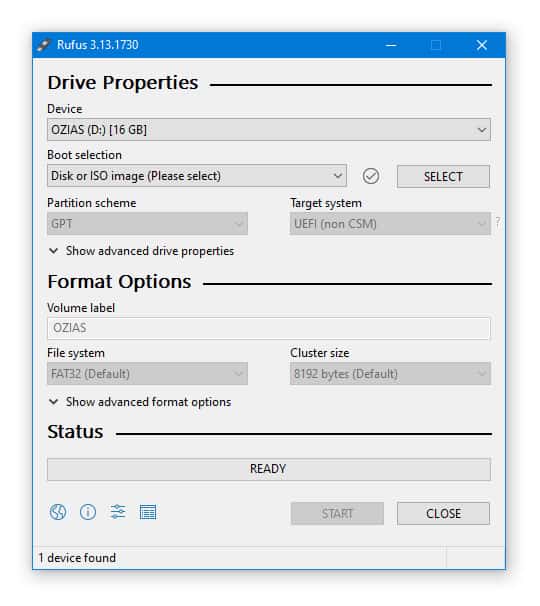This screenshot has width=540, height=606.
Task: Open the settings sliders icon
Action: coord(118,512)
